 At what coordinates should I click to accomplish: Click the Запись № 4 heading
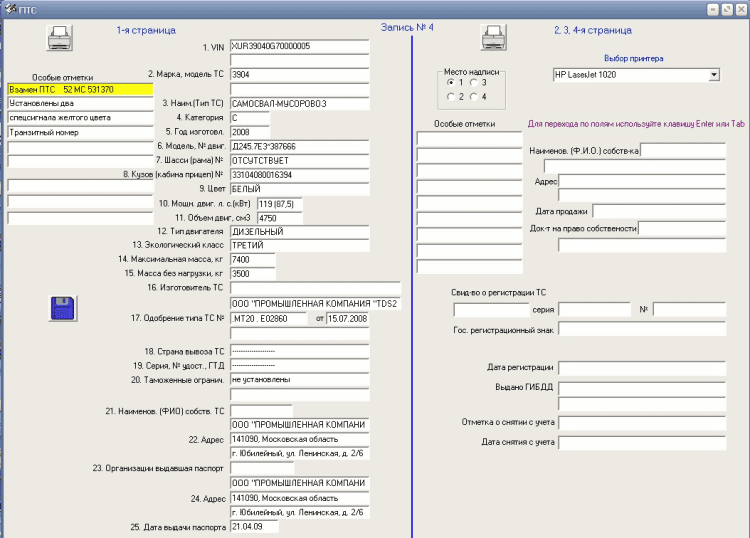point(407,27)
